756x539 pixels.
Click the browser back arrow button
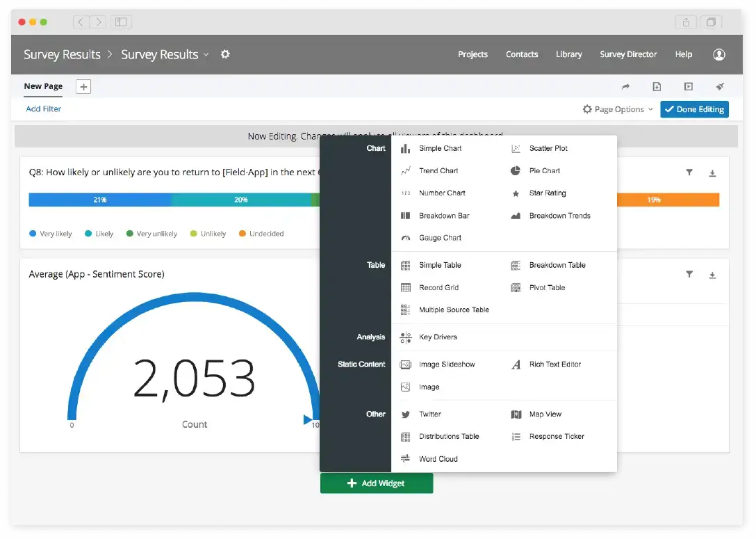click(x=81, y=22)
